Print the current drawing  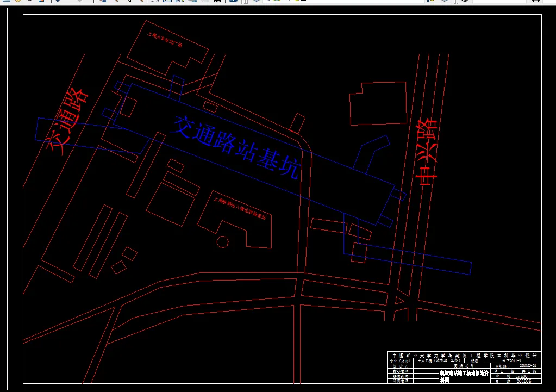click(x=41, y=3)
